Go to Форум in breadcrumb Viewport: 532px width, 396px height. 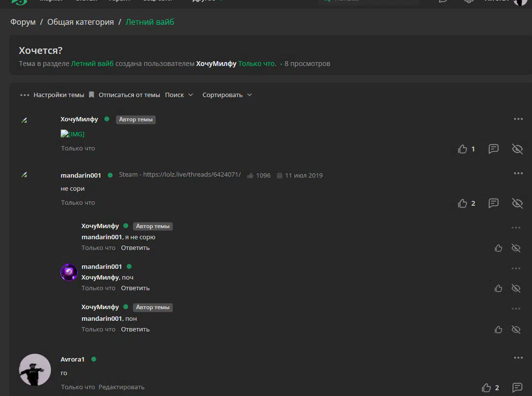23,22
